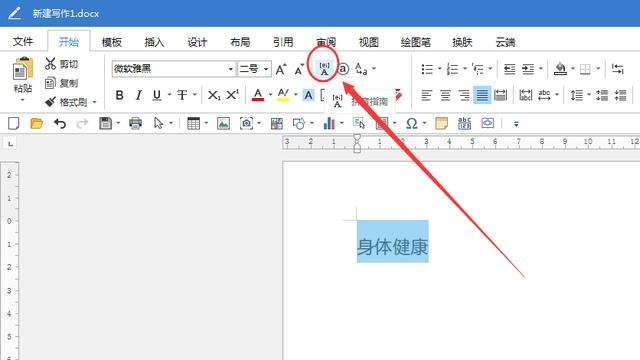640x360 pixels.
Task: Switch to the 布局 tab
Action: coord(240,42)
